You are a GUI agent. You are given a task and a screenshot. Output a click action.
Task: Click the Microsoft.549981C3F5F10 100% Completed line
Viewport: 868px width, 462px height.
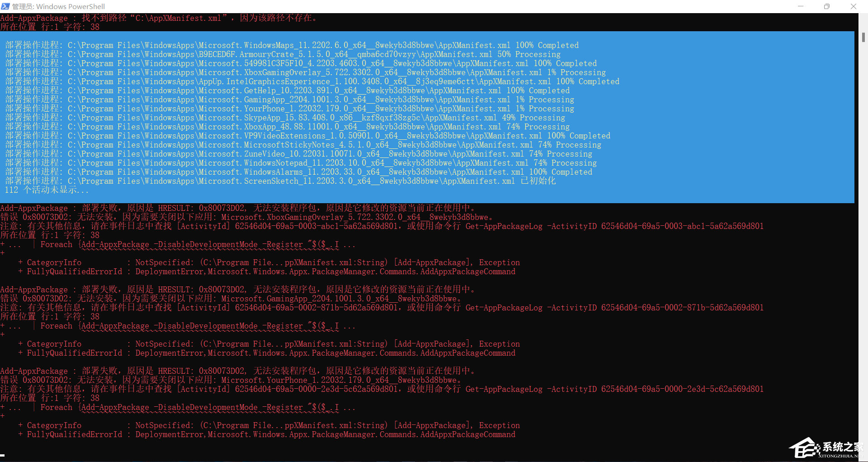(x=301, y=63)
